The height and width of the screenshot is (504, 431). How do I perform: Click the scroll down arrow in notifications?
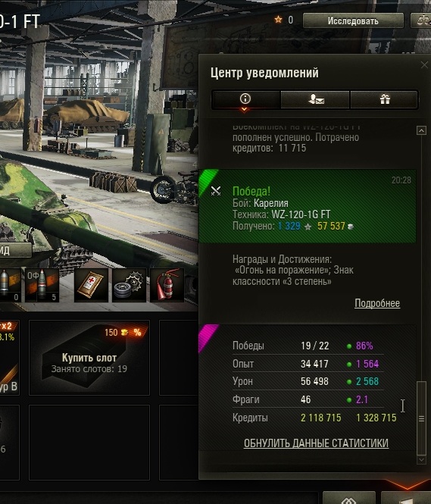coord(421,460)
